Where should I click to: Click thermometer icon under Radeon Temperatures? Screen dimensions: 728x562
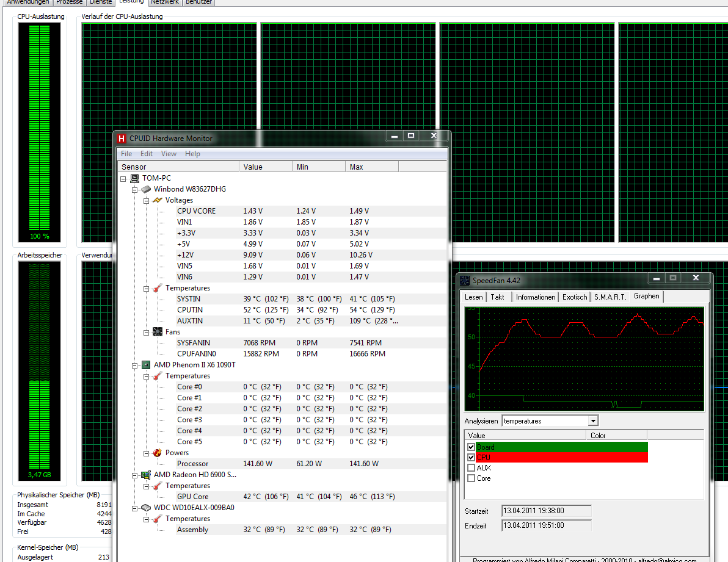point(158,486)
